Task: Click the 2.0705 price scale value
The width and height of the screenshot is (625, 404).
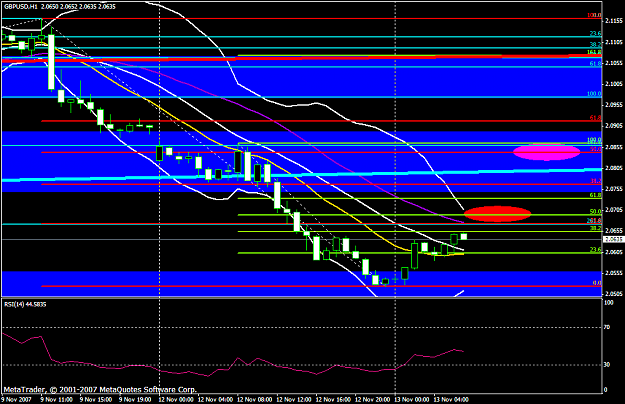Action: pos(613,210)
